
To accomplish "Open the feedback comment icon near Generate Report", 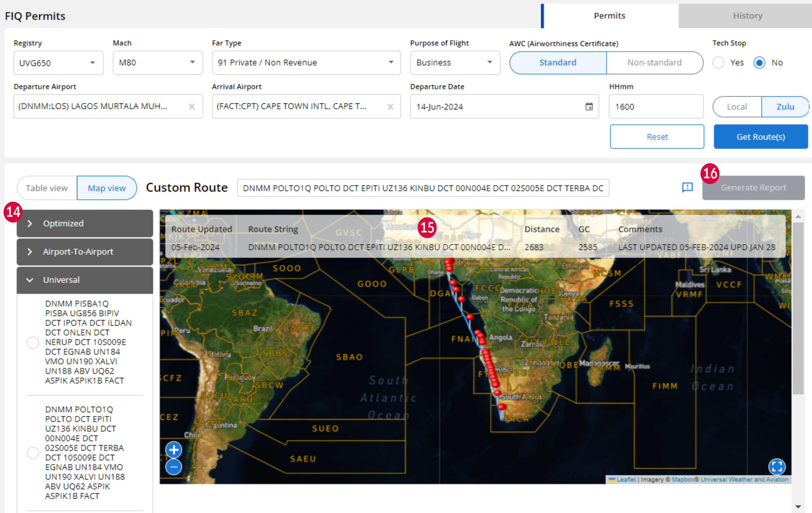I will point(687,188).
